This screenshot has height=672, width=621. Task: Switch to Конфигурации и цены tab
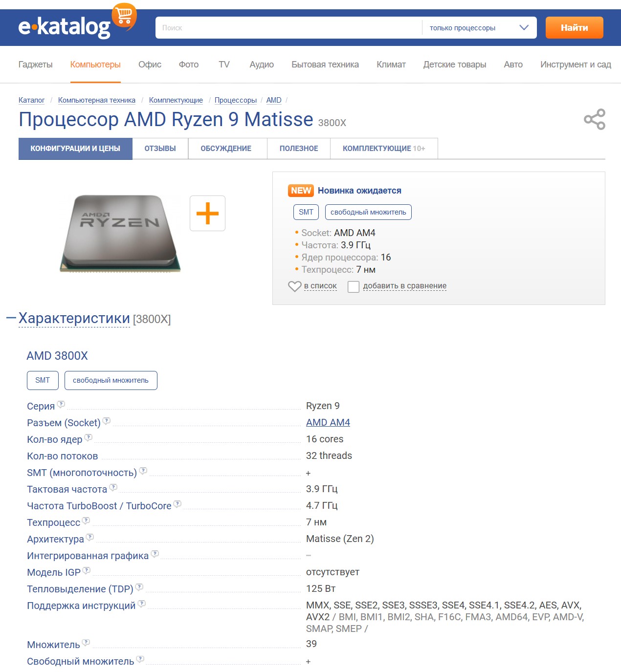[75, 149]
